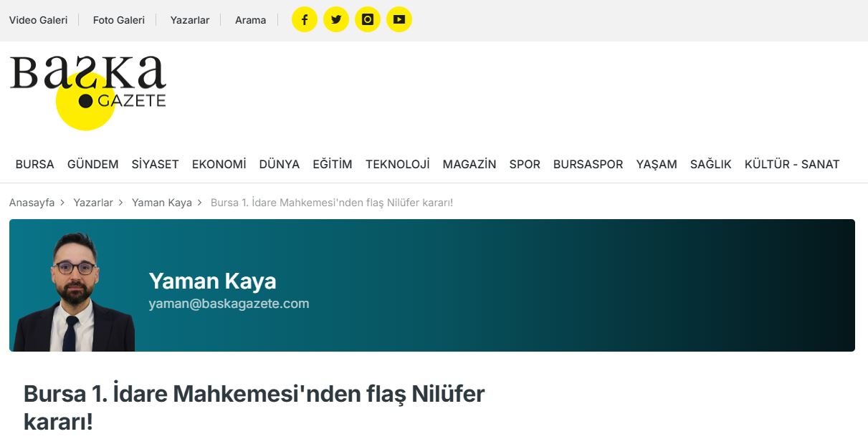
Task: Click Anasayfa in the breadcrumb
Action: (32, 203)
